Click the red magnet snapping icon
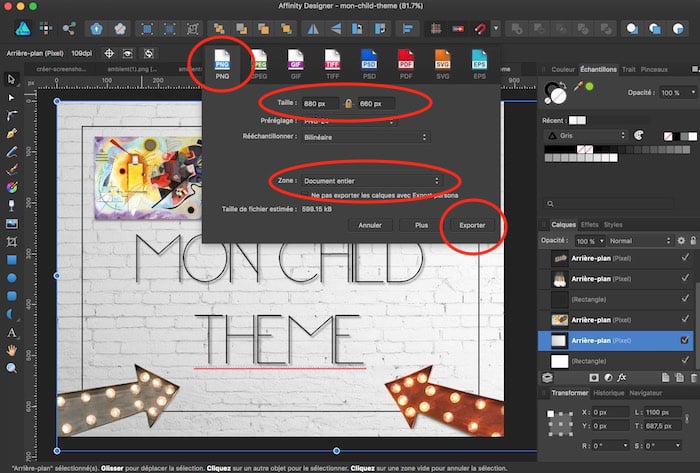Screen dimensions: 700x473 (x=480, y=29)
